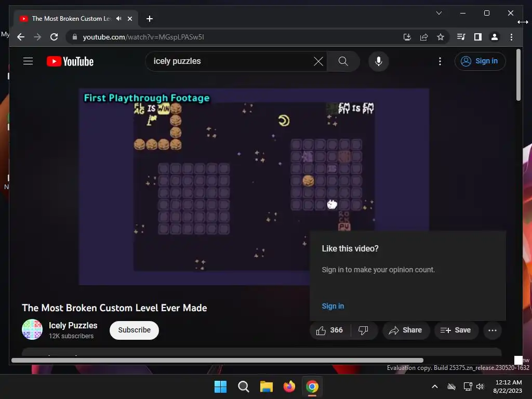Go to YouTube home via logo
The image size is (532, 399).
point(70,61)
